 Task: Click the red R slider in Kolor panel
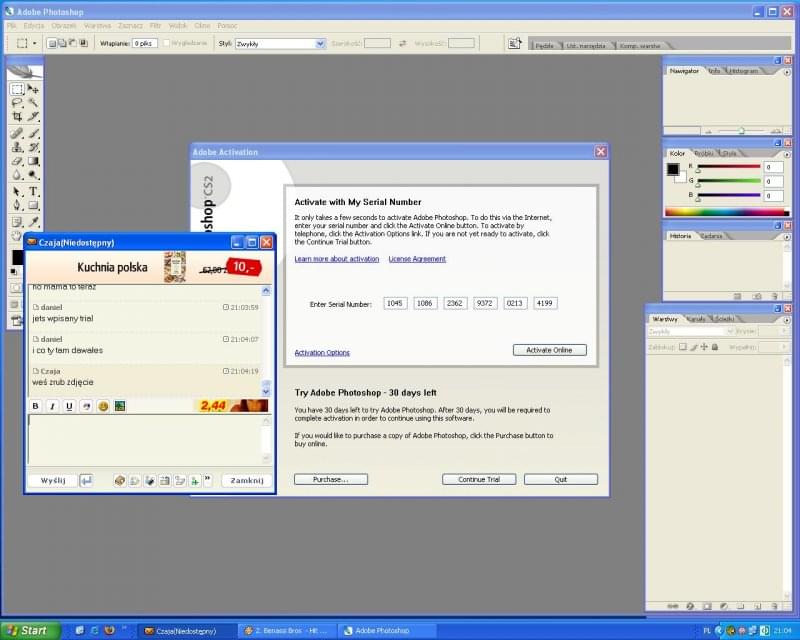729,166
